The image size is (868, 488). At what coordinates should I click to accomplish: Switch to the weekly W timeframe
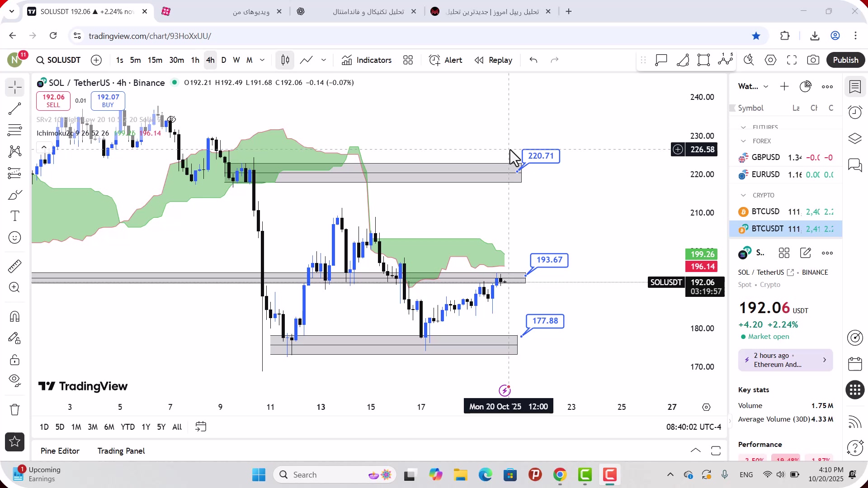pyautogui.click(x=236, y=60)
